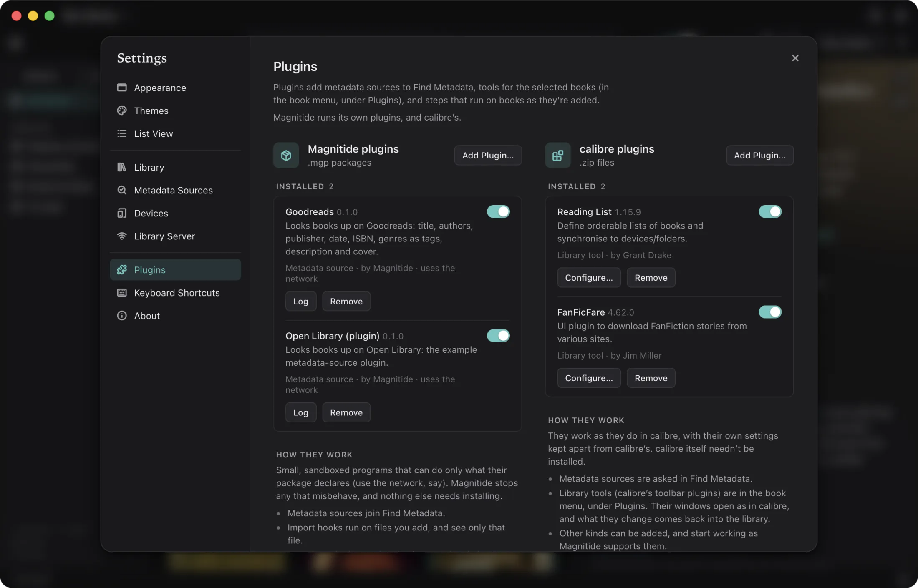Remove the Goodreads plugin

point(346,301)
